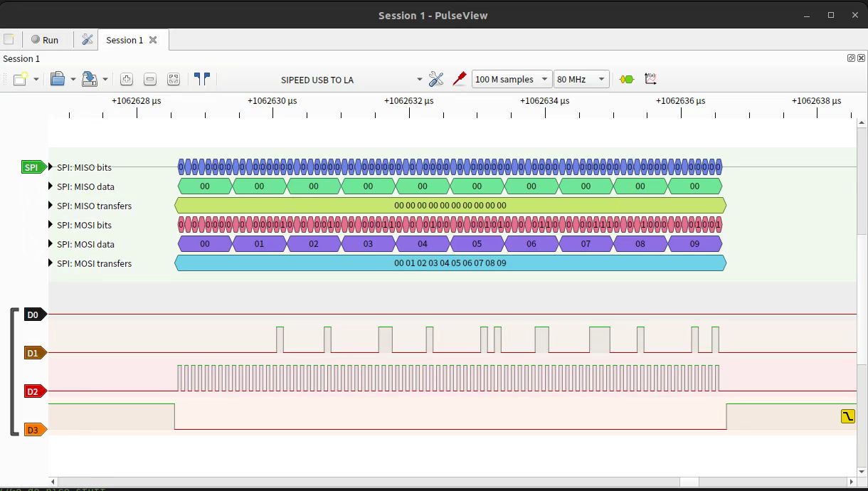Screen dimensions: 868x491
Task: Select the MOSI data byte 05
Action: pyautogui.click(x=477, y=244)
